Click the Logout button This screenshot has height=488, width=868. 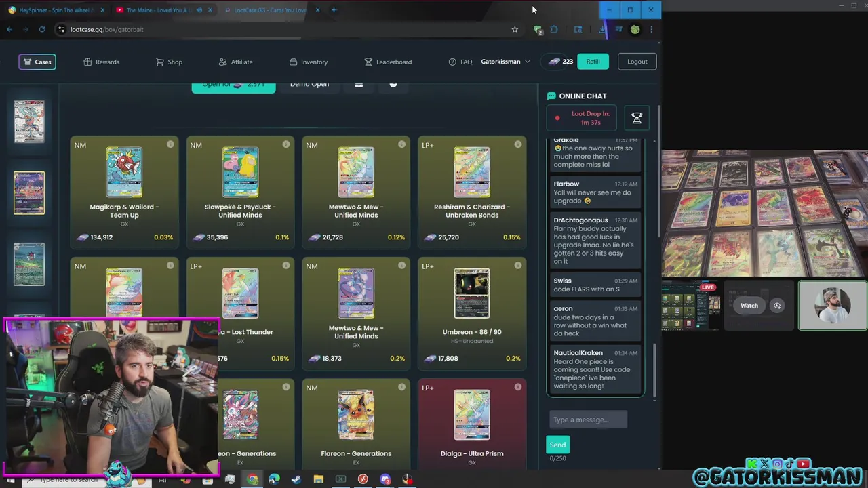click(x=637, y=62)
